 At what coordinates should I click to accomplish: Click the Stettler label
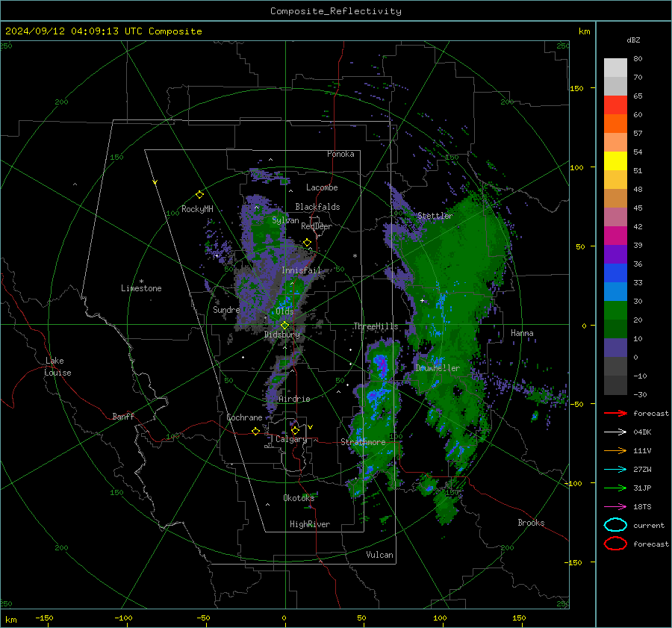pyautogui.click(x=435, y=216)
